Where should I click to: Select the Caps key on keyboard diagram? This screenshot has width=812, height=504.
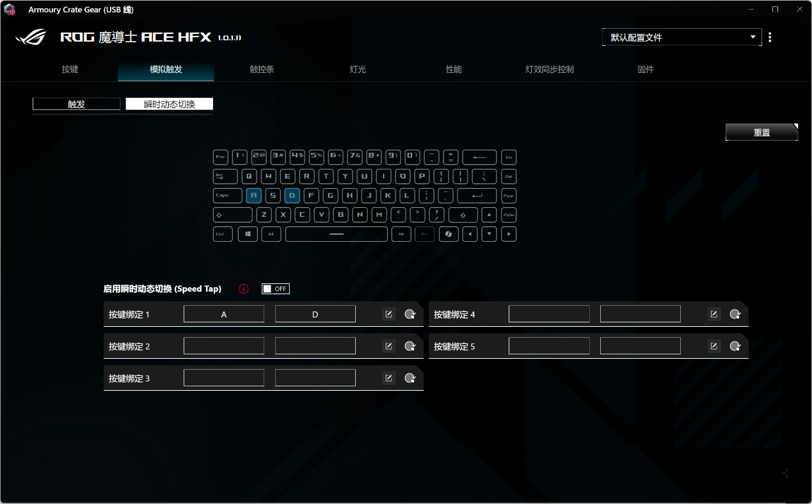click(x=227, y=196)
